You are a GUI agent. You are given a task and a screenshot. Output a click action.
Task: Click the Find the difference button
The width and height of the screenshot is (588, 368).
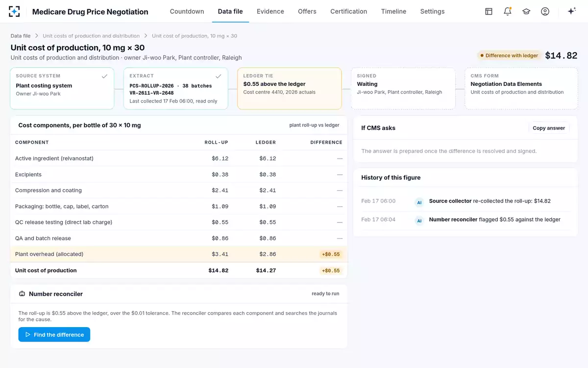coord(54,335)
